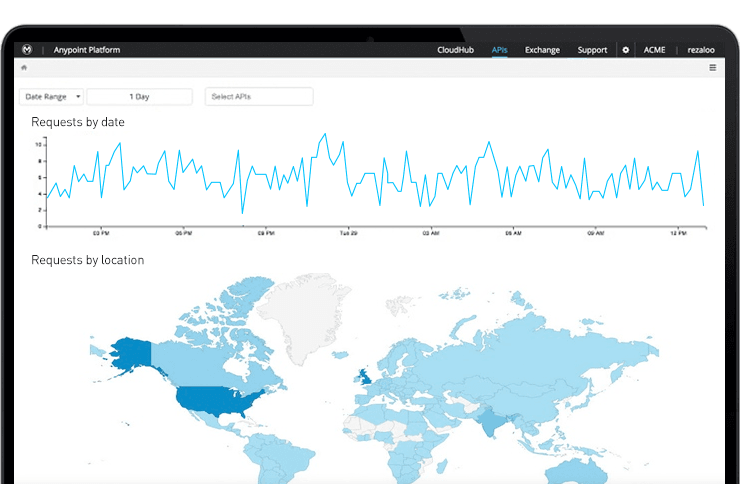Screen dimensions: 741x484
Task: Click India on the map
Action: tap(491, 422)
